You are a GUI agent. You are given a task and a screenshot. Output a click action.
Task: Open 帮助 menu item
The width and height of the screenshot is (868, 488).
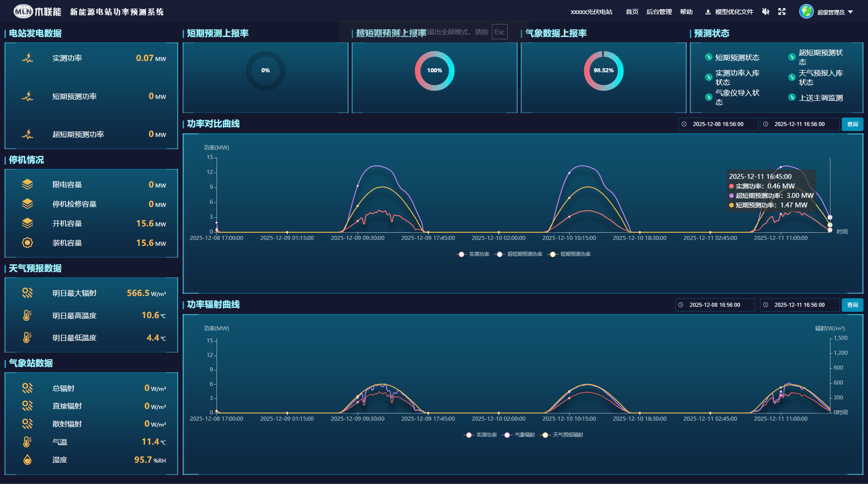coord(686,12)
